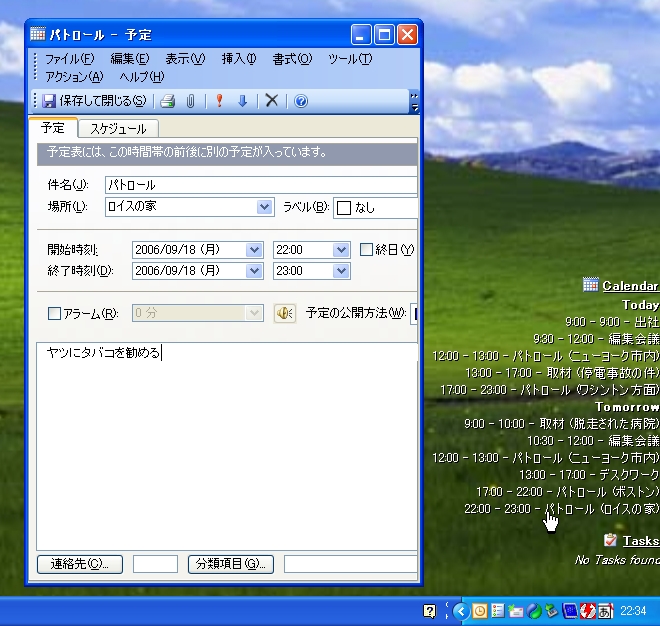Open the 書式(O) menu

pos(292,59)
